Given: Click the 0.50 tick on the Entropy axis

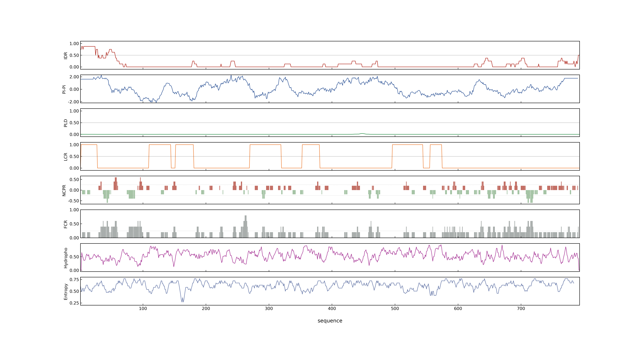Looking at the screenshot, I should [x=74, y=291].
